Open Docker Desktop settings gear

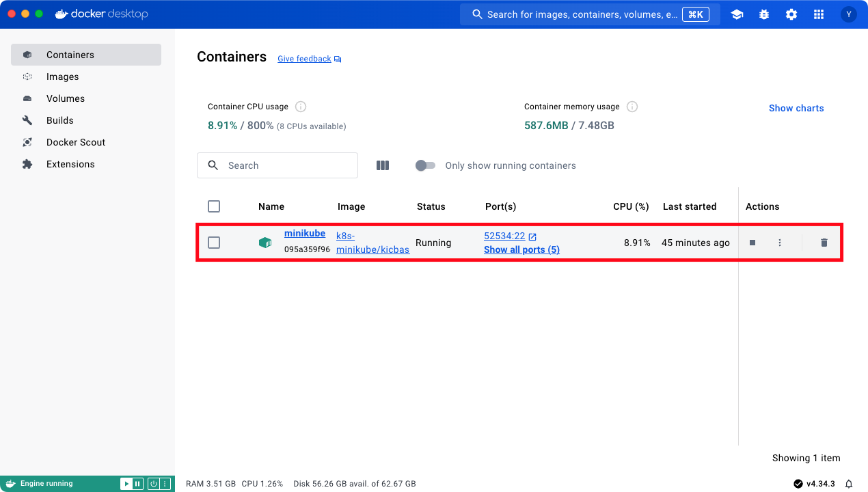(791, 14)
